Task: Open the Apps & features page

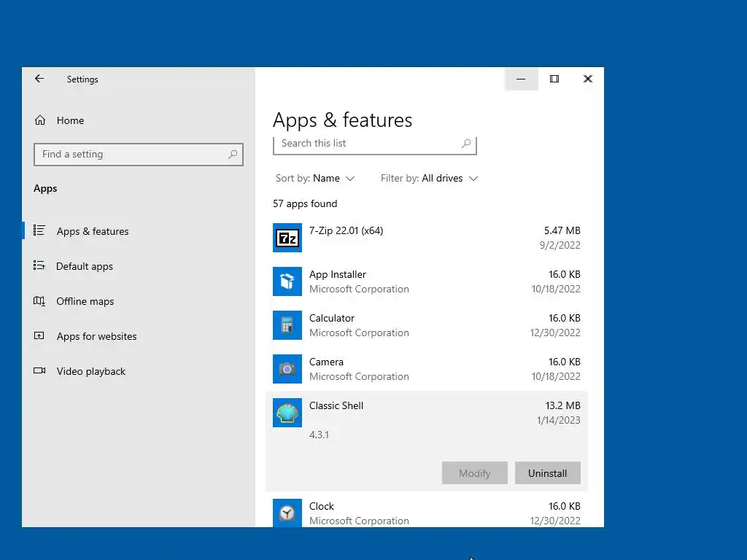Action: (93, 231)
